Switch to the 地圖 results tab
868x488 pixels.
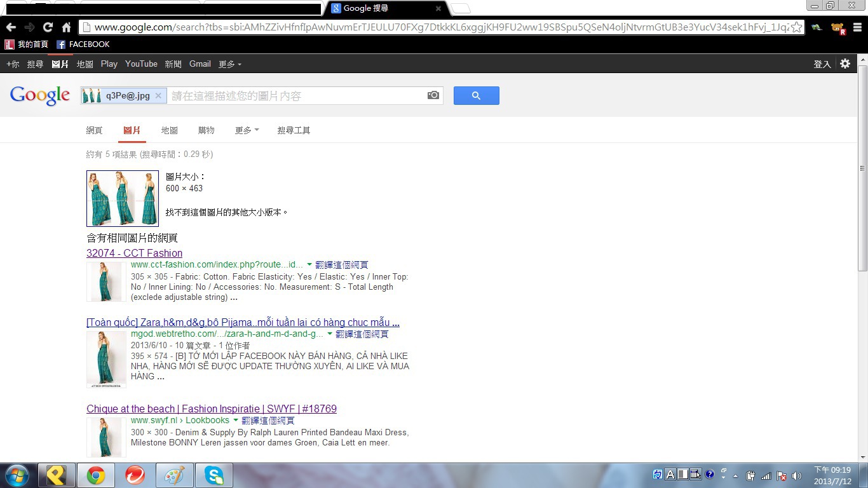pos(169,130)
